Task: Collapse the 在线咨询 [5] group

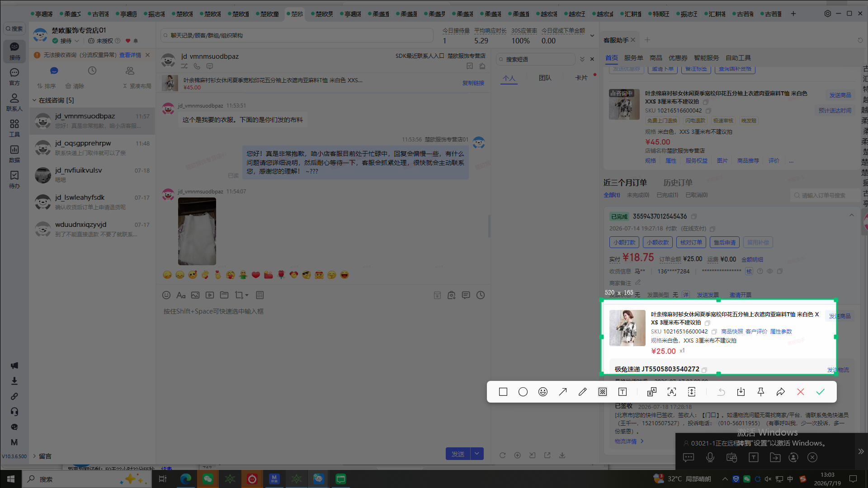Action: point(34,100)
